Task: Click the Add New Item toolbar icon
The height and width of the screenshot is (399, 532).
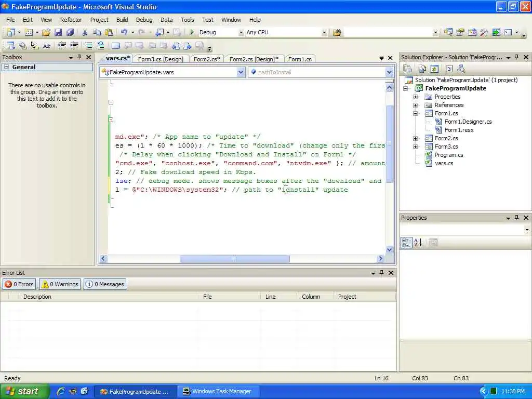Action: (x=29, y=32)
